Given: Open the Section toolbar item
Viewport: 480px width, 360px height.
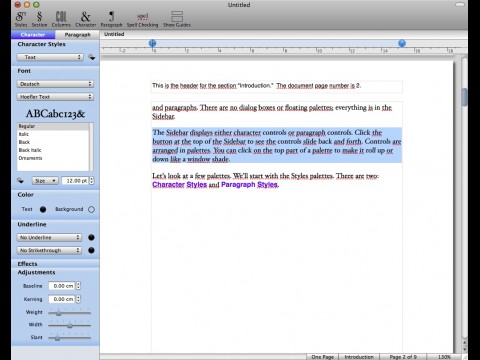Looking at the screenshot, I should 39,19.
